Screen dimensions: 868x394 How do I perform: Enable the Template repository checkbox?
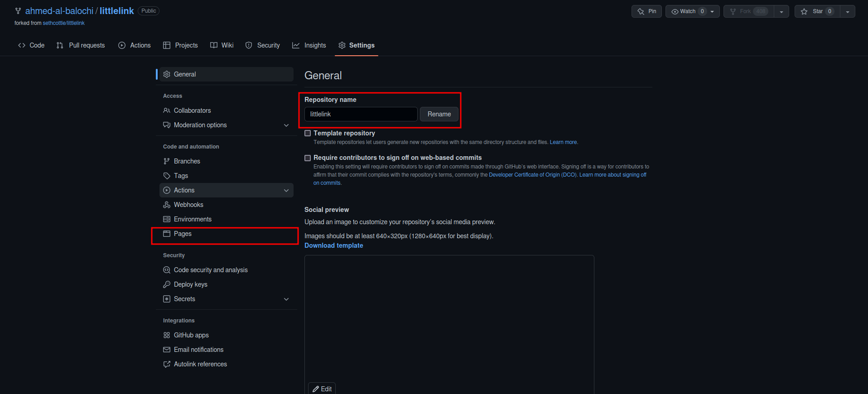click(308, 133)
